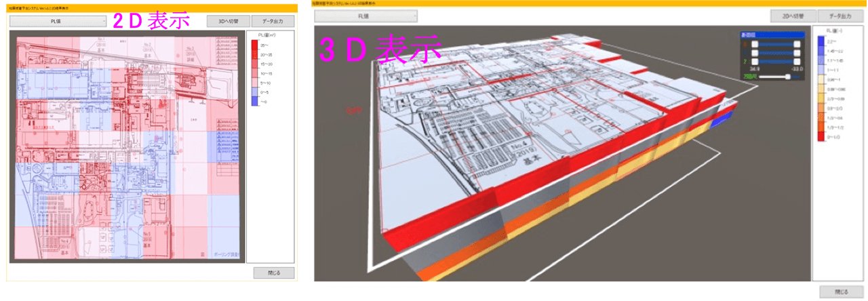Close the 3D window with 閉じる
The height and width of the screenshot is (301, 868).
[x=840, y=292]
